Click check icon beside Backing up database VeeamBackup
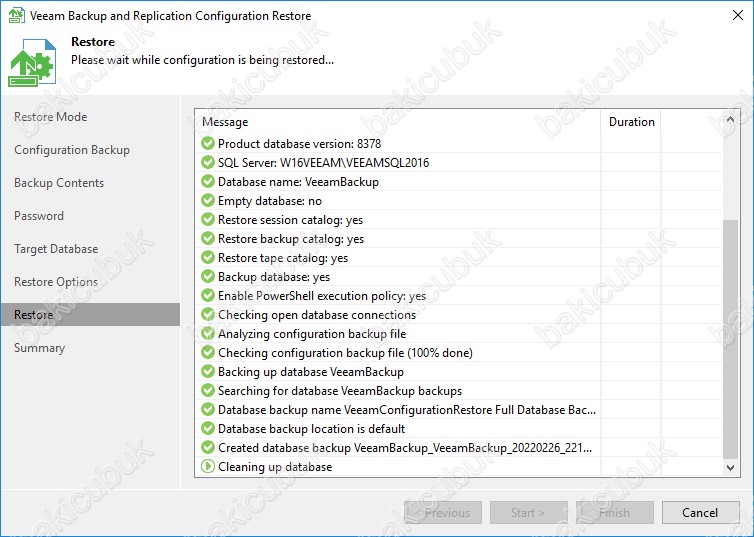This screenshot has height=537, width=754. tap(208, 371)
